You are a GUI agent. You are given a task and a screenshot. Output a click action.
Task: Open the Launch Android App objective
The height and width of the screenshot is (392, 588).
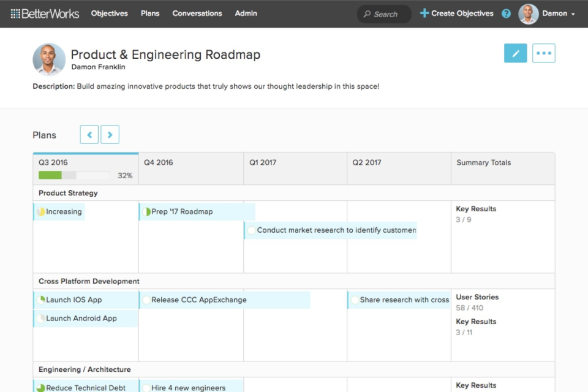point(81,318)
